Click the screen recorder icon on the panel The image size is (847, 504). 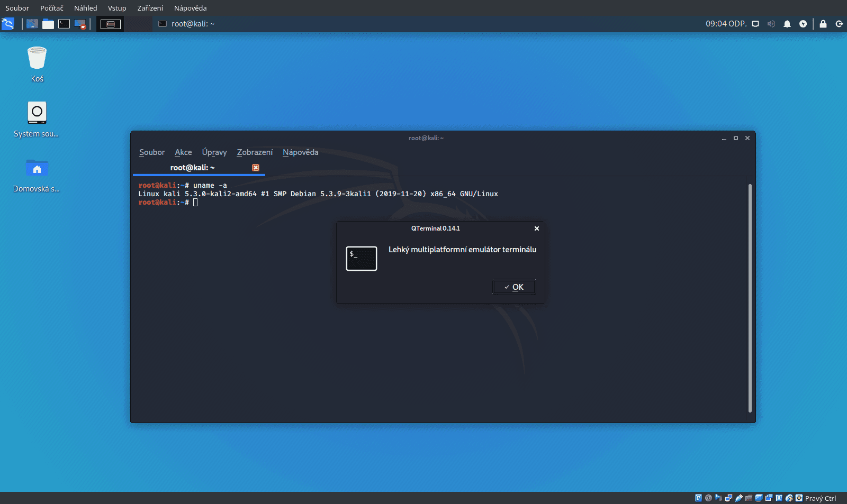80,24
